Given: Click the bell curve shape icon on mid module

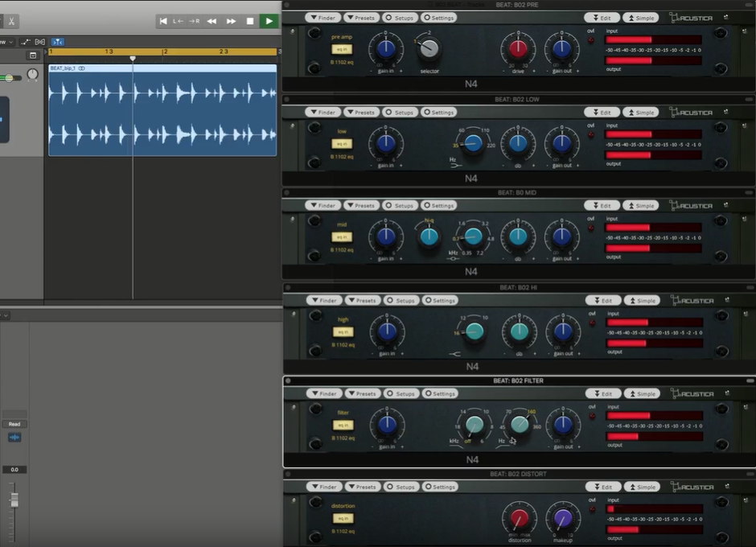Looking at the screenshot, I should (x=454, y=259).
